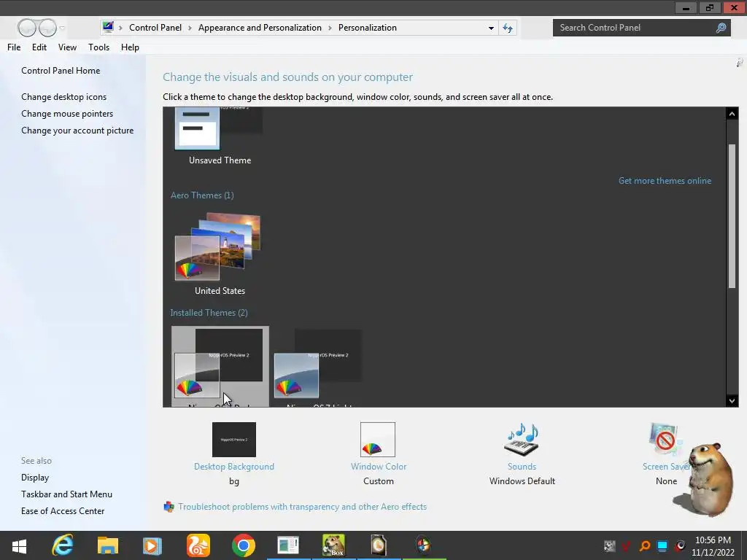The height and width of the screenshot is (560, 747).
Task: Open the Screen Saver icon
Action: [665, 440]
